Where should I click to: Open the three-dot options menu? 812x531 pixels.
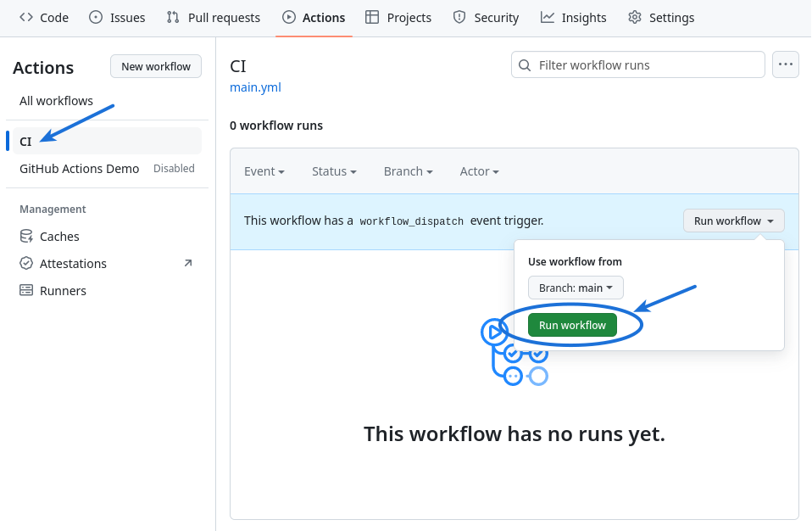tap(786, 64)
